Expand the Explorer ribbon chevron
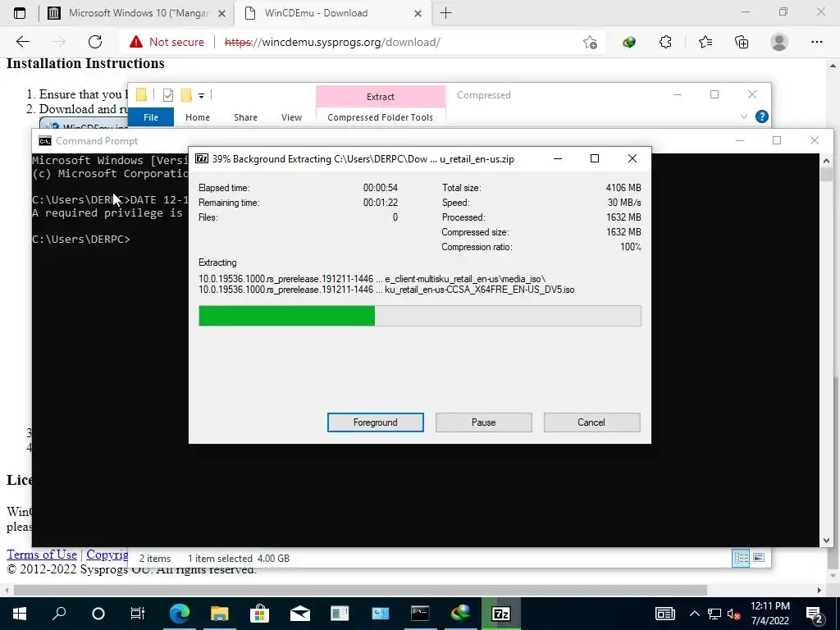Viewport: 840px width, 630px height. 743,116
